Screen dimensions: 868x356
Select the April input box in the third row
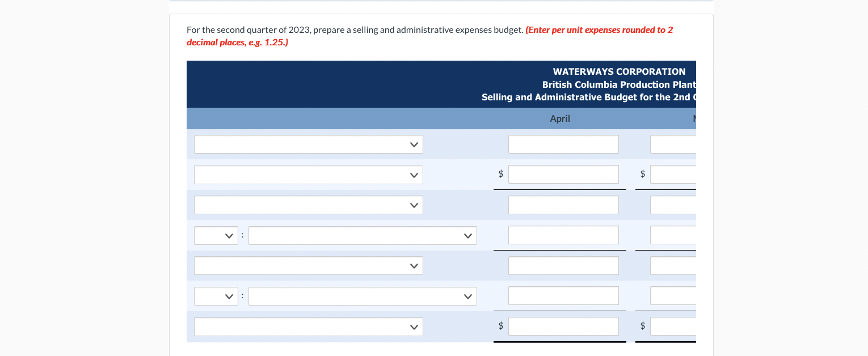pos(563,205)
